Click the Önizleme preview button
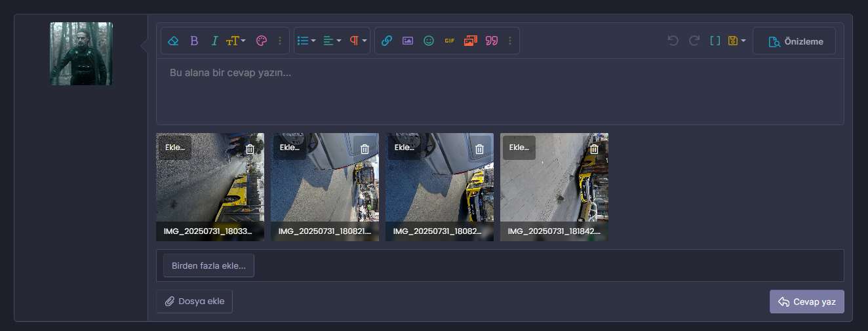This screenshot has height=331, width=868. pos(794,41)
